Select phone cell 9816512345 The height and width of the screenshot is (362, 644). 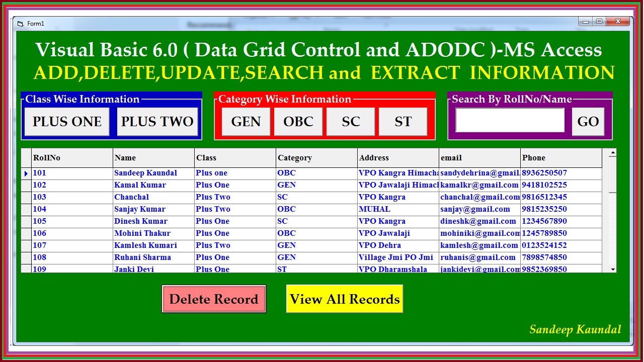[561, 197]
